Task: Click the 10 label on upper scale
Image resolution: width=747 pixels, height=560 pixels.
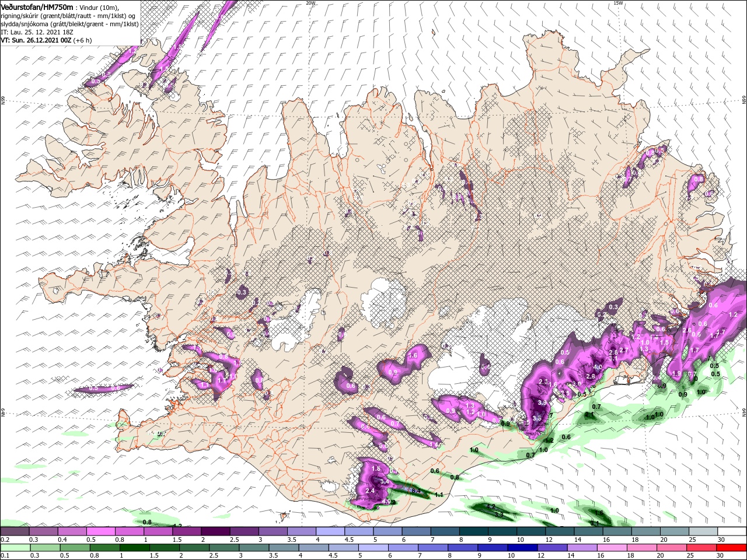Action: tap(519, 539)
